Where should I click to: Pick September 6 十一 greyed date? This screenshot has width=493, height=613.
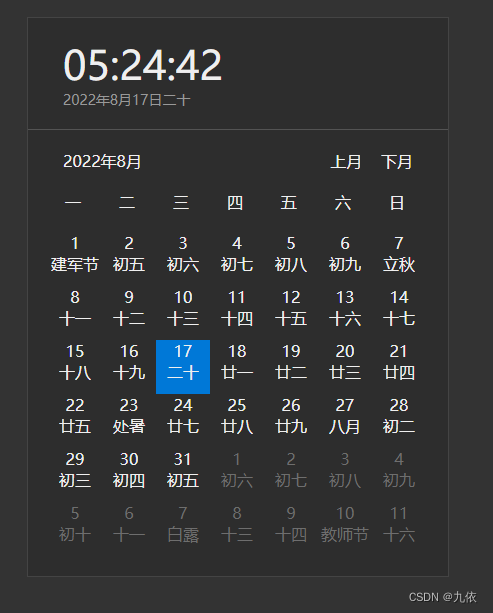[129, 523]
